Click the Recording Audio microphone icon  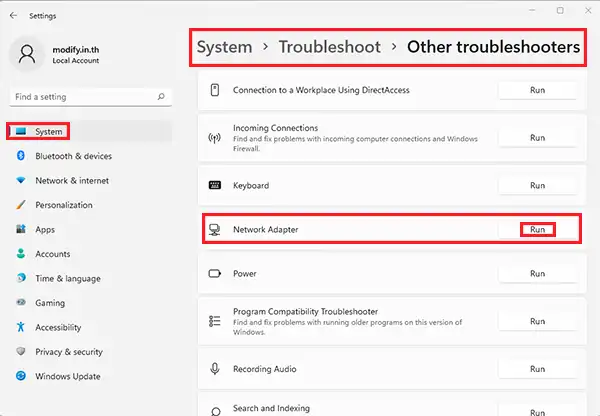pyautogui.click(x=215, y=369)
